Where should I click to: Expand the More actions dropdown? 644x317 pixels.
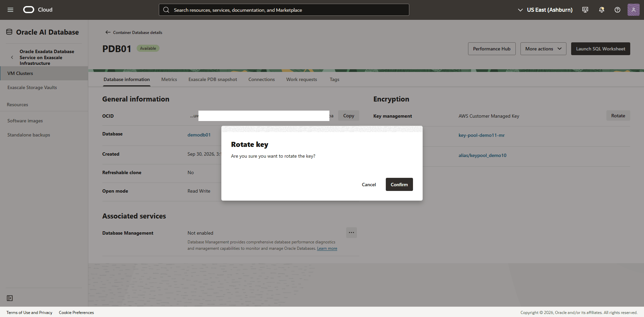pyautogui.click(x=543, y=49)
